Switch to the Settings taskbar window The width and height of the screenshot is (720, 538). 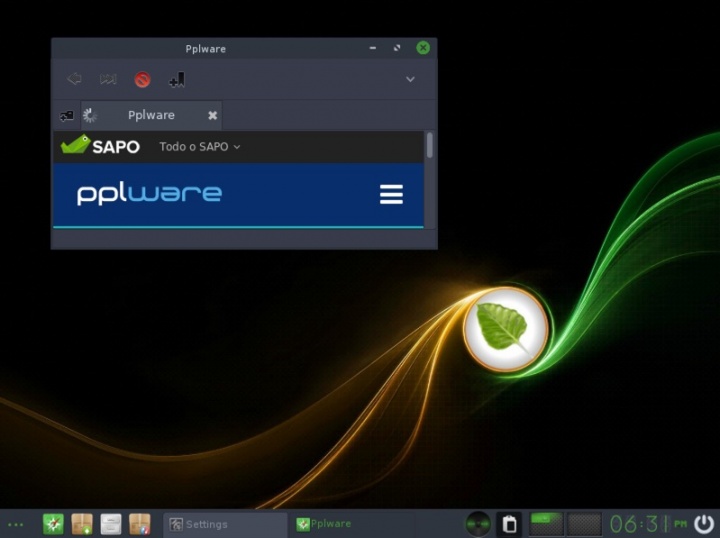tap(224, 524)
